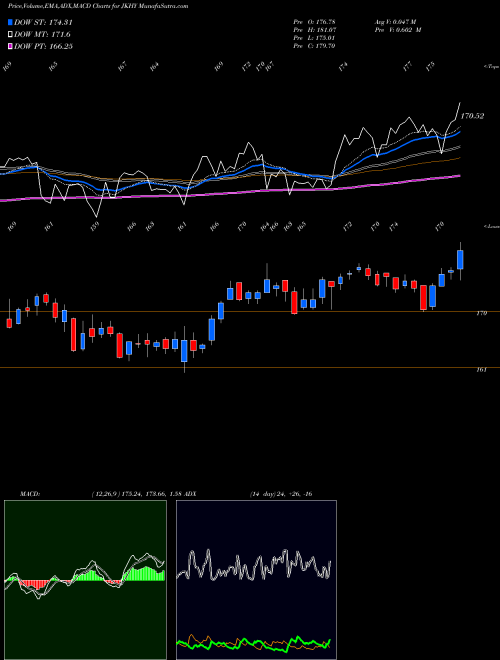Viewport: 500px width, 660px height.
Task: Click the last blue candlestick on the right
Action: point(460,260)
